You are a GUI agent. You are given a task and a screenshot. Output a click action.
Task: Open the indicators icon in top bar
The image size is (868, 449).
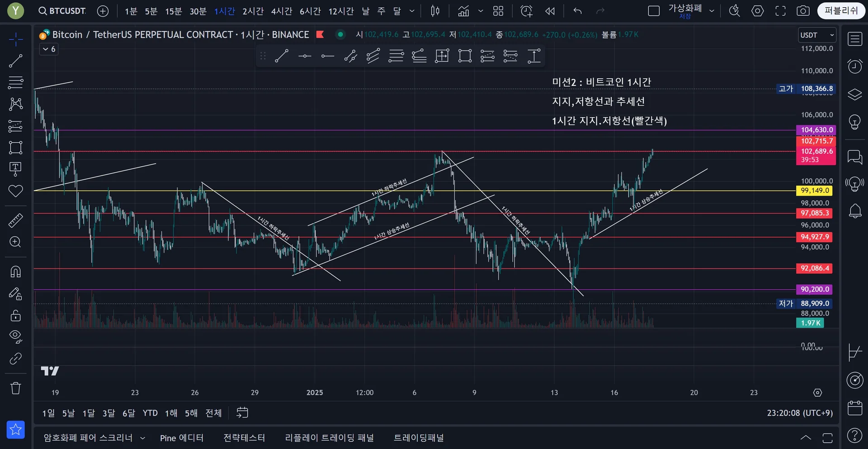tap(463, 11)
